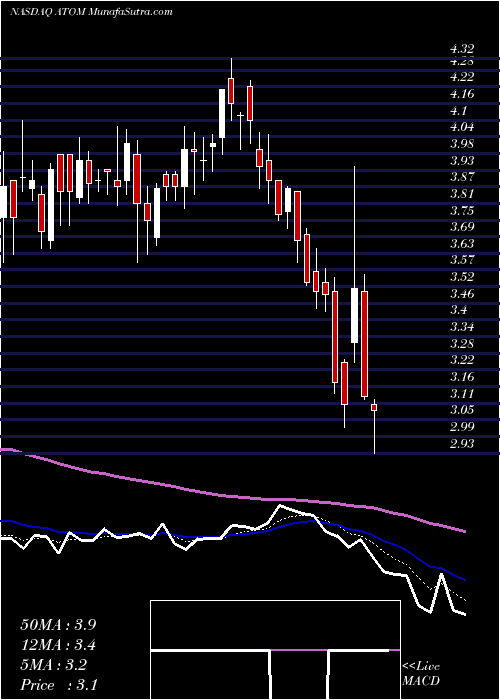500x700 pixels.
Task: Select the 4.04 price axis label
Action: [x=462, y=127]
